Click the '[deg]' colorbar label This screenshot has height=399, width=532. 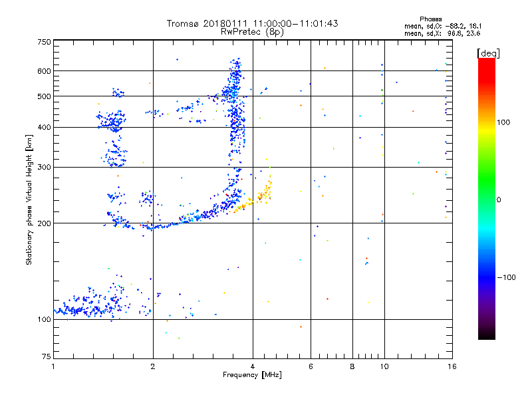488,53
